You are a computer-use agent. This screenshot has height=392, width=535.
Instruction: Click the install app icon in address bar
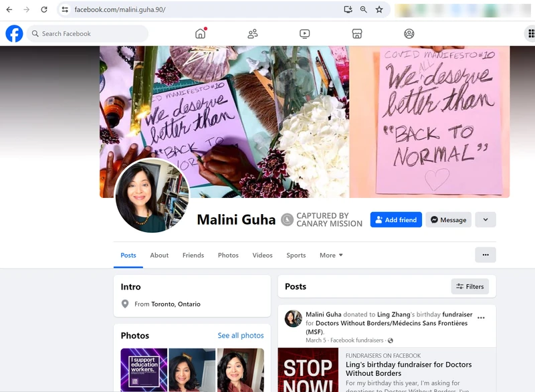[348, 9]
